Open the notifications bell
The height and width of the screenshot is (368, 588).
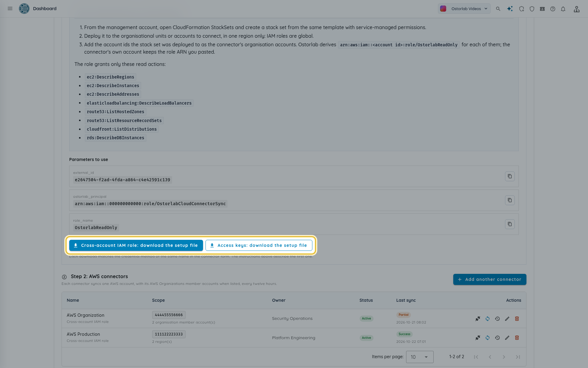click(563, 9)
